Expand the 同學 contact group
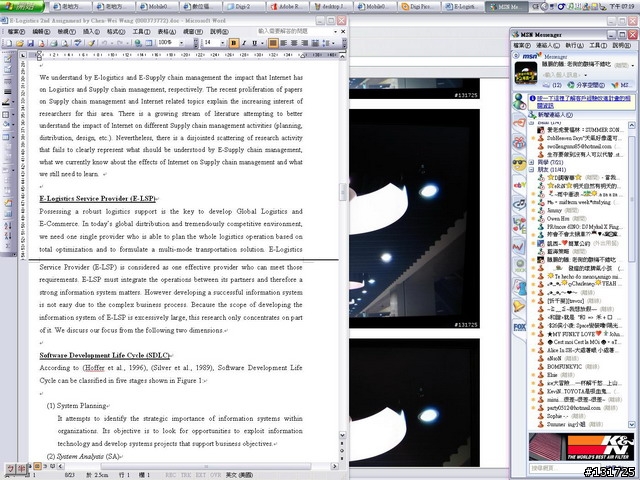 click(x=531, y=162)
